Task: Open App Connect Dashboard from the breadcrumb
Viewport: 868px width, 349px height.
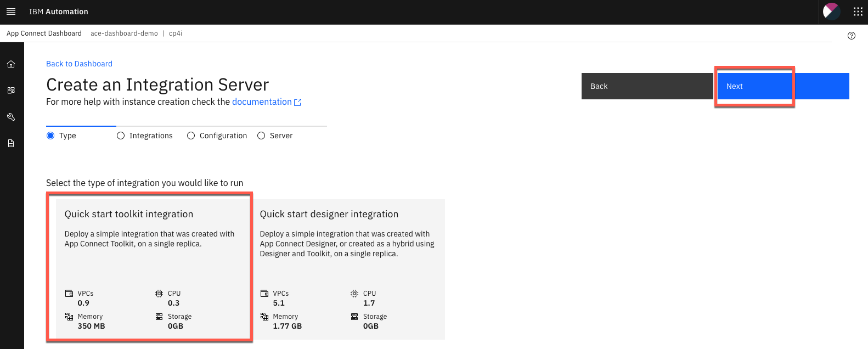Action: pos(43,33)
